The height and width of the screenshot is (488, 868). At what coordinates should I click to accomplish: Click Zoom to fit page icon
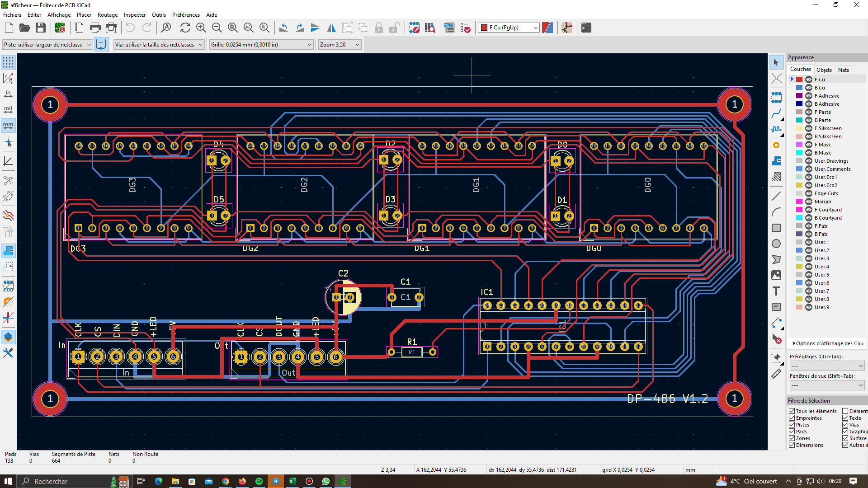tap(233, 28)
